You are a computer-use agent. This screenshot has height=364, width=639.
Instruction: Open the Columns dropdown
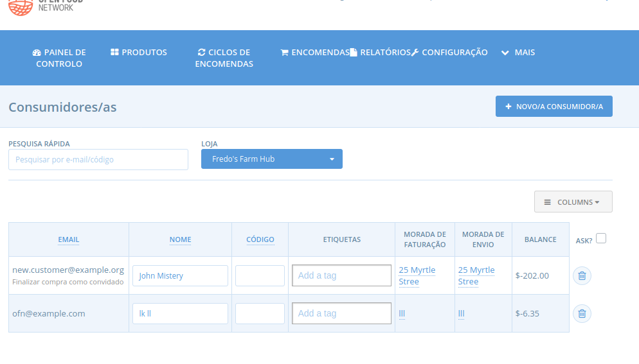pos(573,202)
